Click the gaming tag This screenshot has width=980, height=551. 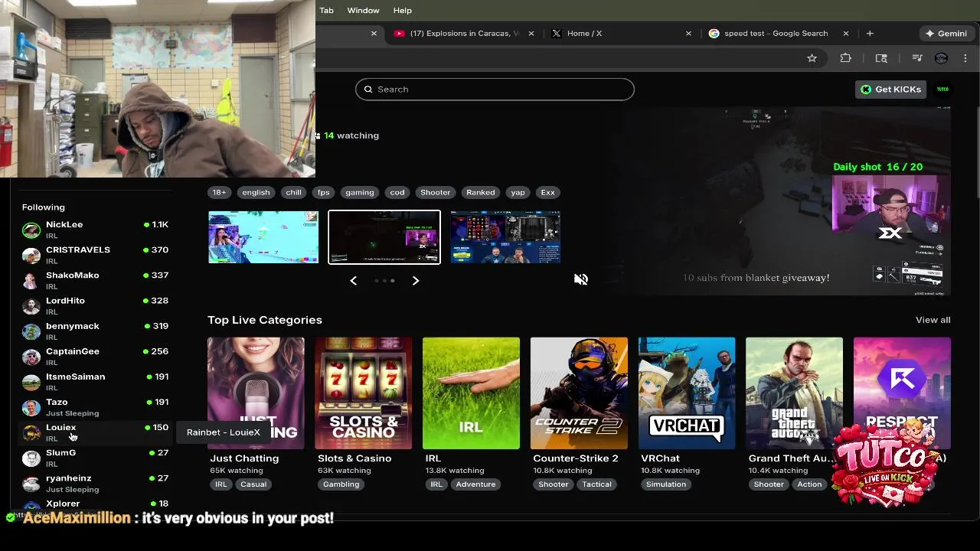(359, 193)
